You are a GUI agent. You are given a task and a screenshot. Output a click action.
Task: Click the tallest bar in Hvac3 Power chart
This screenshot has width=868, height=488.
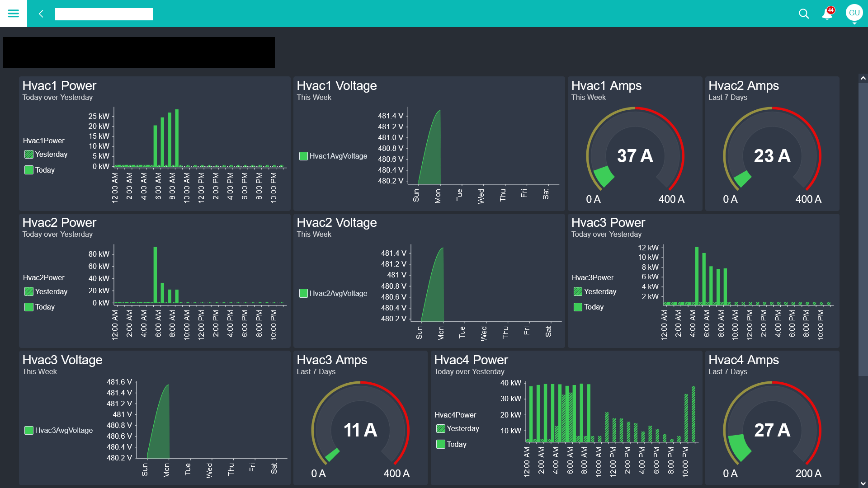click(697, 276)
